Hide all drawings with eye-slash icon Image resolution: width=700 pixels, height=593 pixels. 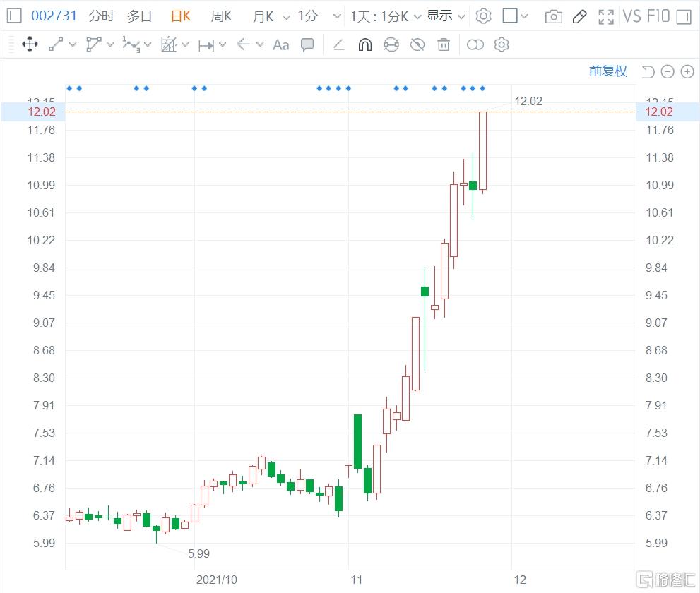click(417, 44)
